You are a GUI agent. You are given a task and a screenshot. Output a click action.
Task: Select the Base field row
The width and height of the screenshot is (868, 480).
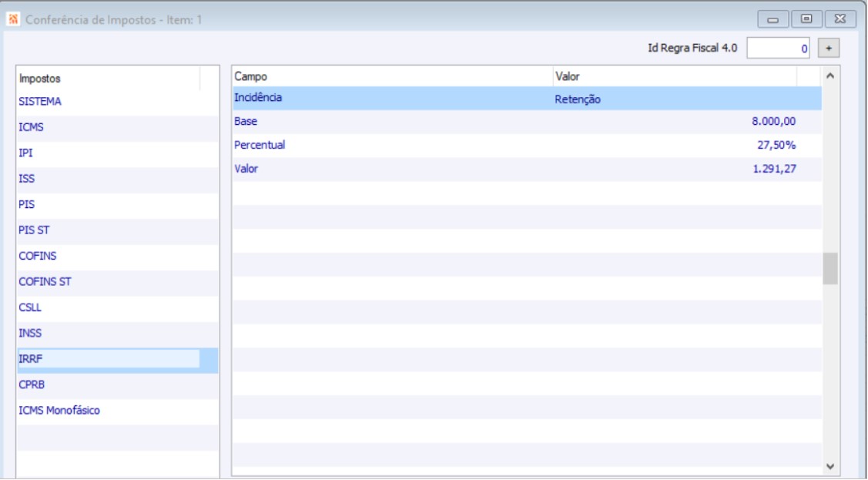(527, 122)
